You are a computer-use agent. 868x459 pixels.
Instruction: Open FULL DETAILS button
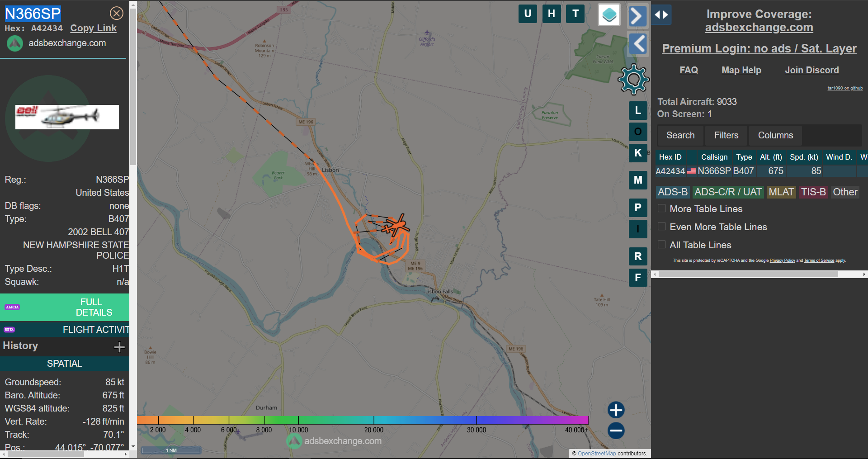pos(65,307)
